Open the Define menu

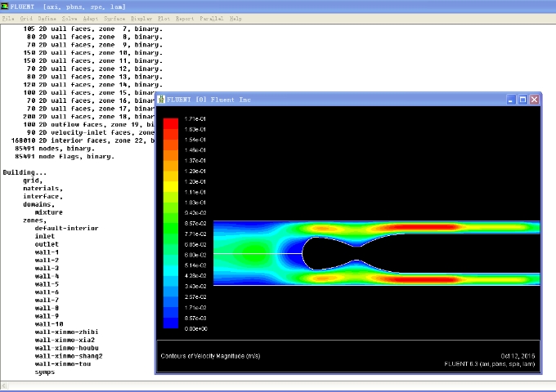[x=47, y=18]
